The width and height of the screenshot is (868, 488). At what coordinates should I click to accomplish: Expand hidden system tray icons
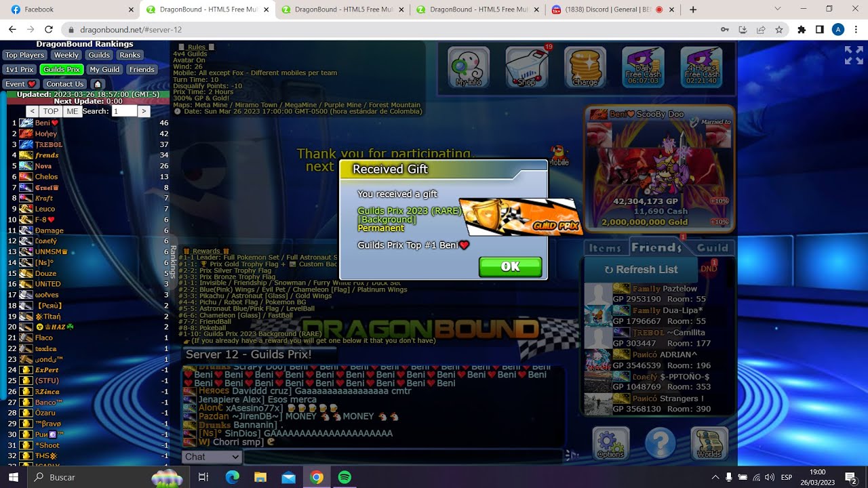pos(715,477)
